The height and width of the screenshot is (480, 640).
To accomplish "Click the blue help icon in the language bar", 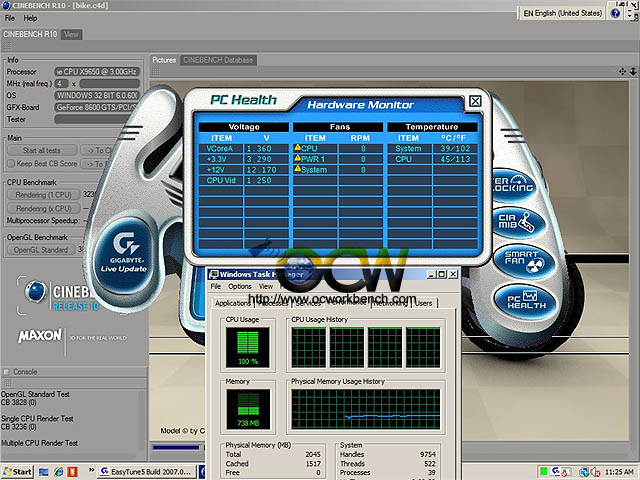I will pyautogui.click(x=615, y=13).
